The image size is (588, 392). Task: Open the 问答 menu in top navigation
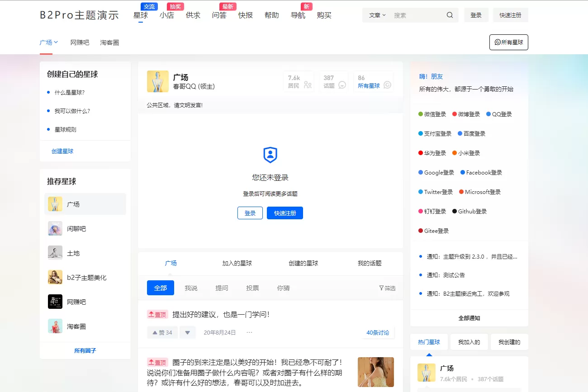[x=219, y=15]
